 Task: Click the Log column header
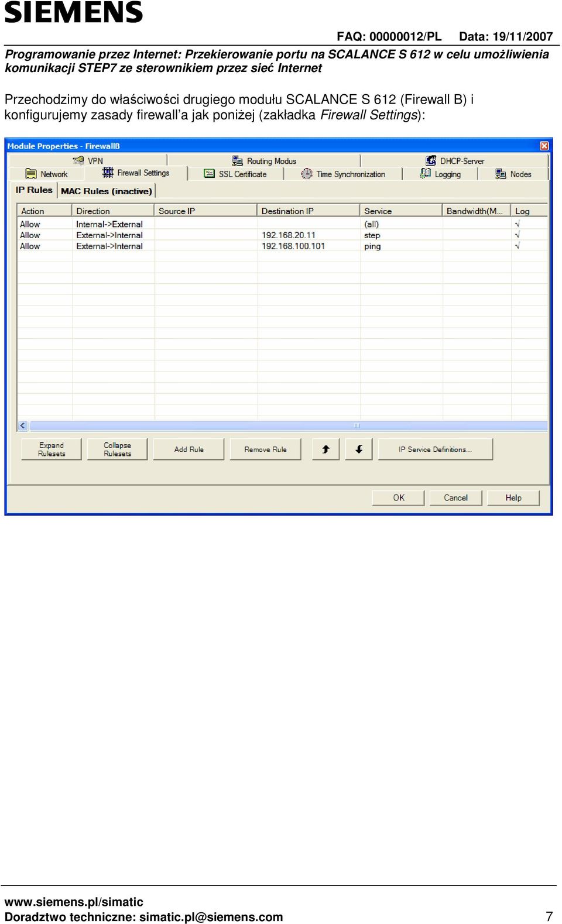tap(529, 211)
